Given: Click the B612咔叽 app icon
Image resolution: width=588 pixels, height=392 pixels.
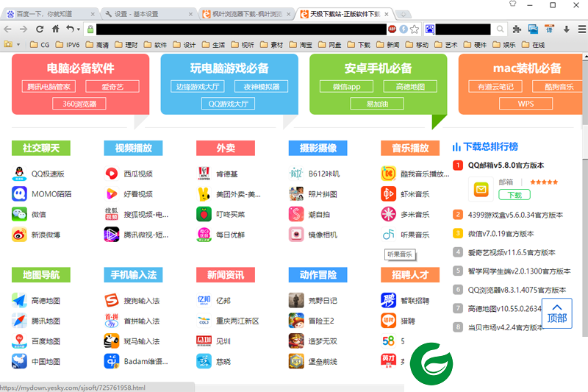Looking at the screenshot, I should tap(296, 174).
